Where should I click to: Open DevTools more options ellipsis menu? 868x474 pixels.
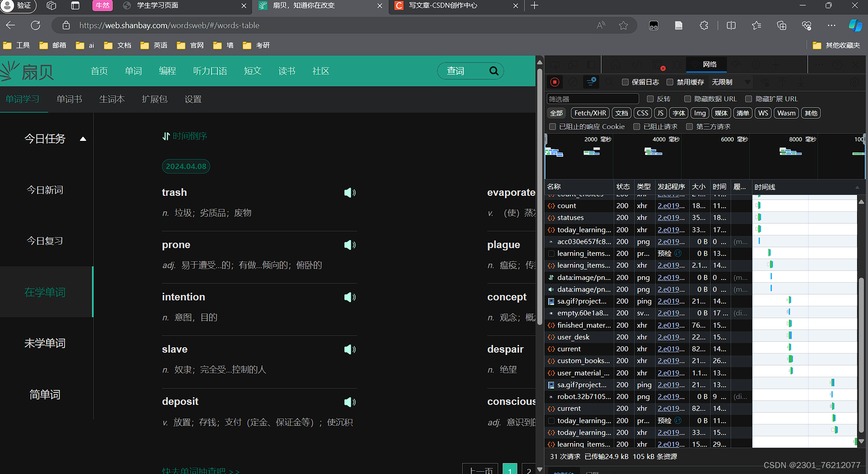(x=819, y=65)
